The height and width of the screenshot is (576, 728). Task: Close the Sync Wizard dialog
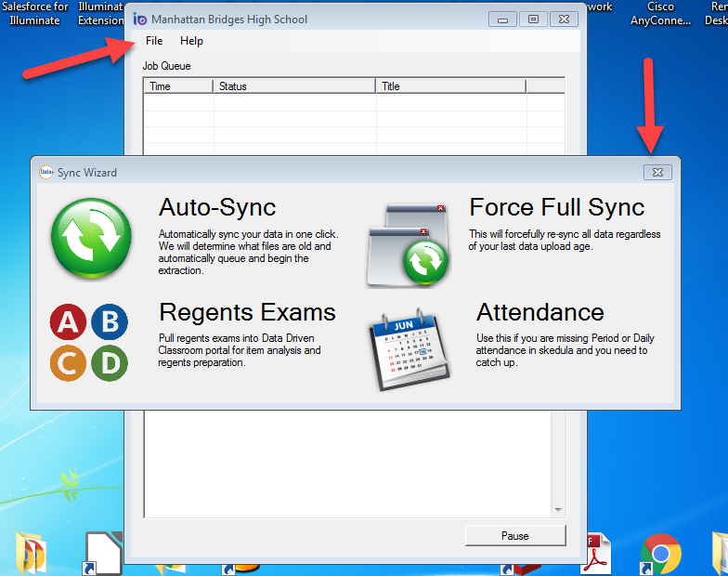tap(657, 173)
